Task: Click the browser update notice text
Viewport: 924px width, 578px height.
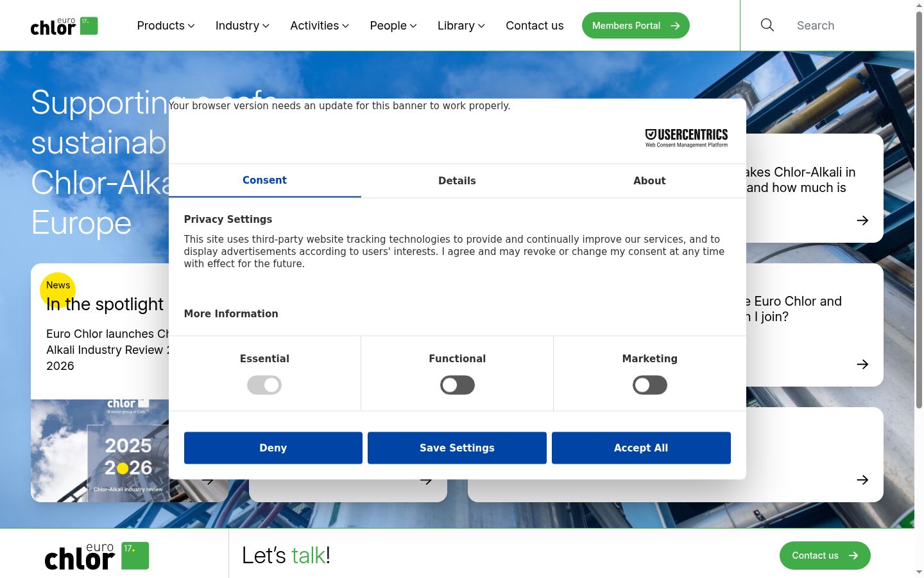Action: point(339,105)
